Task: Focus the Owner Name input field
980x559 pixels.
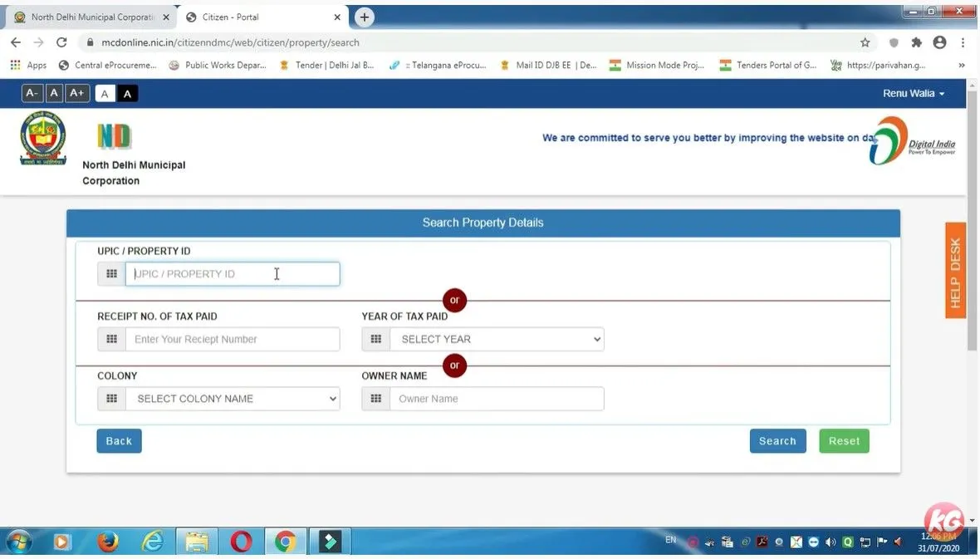Action: [497, 399]
